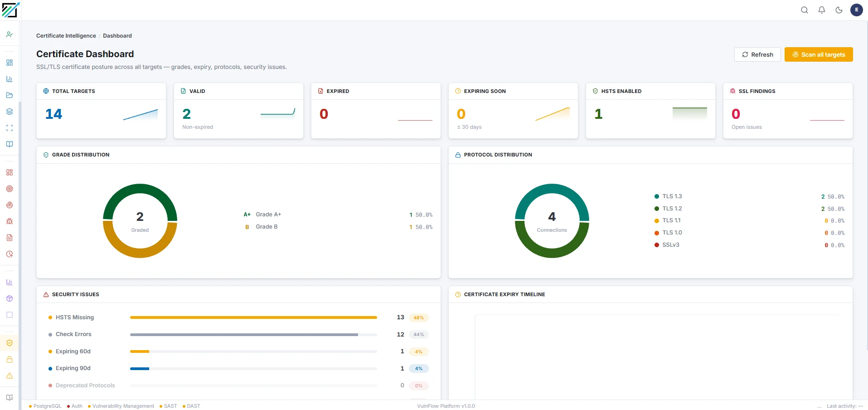Click the Dashboard breadcrumb item
Viewport: 868px width, 410px height.
(117, 36)
